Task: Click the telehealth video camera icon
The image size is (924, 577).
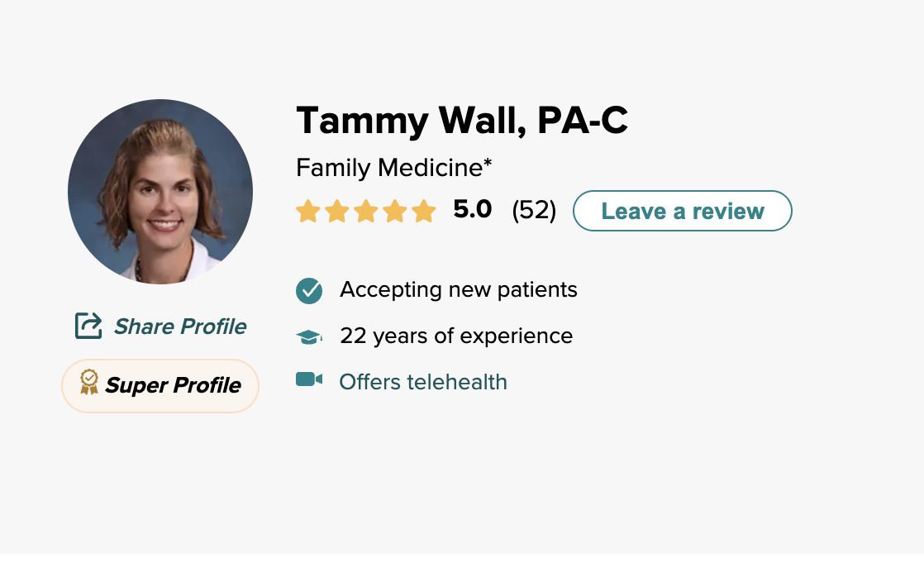Action: click(309, 379)
